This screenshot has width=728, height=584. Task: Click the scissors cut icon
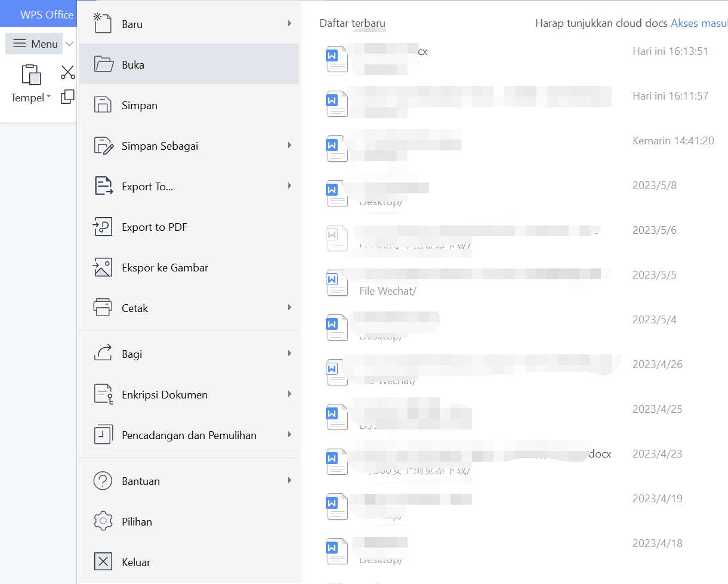(68, 73)
